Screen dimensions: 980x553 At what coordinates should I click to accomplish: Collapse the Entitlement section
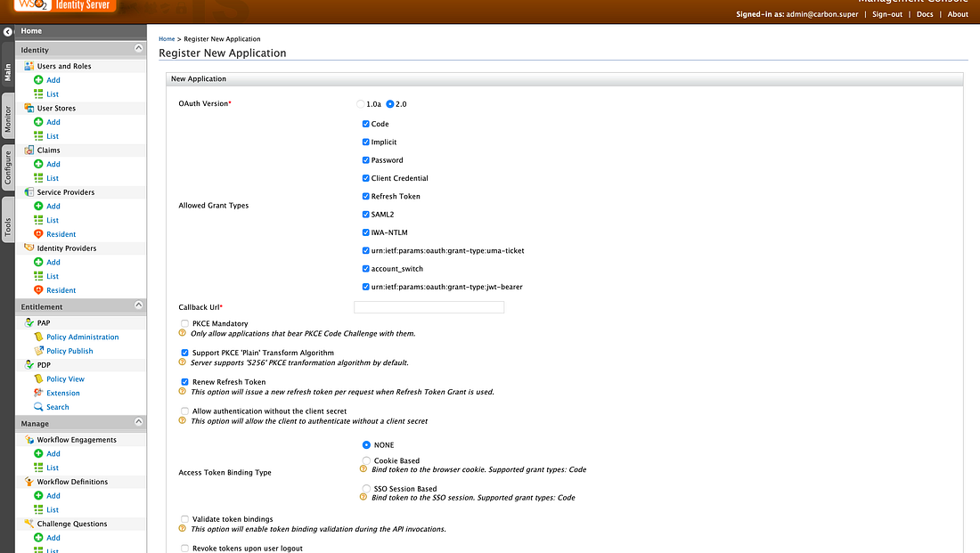click(x=138, y=306)
